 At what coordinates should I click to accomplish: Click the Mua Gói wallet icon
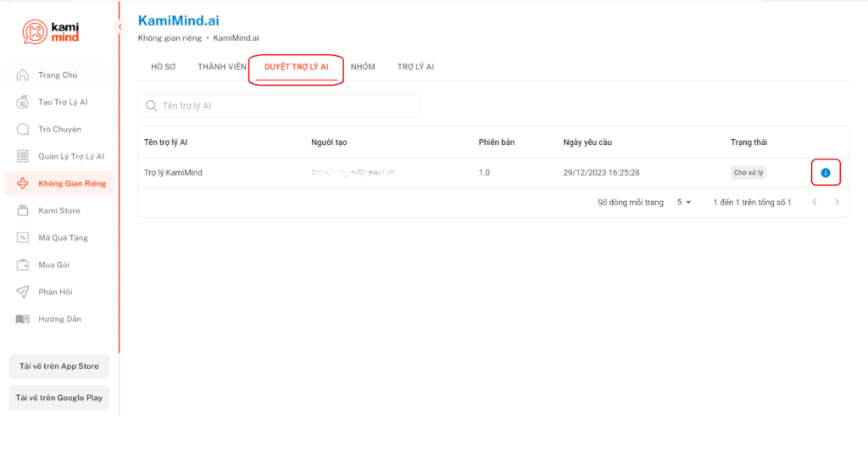(x=23, y=265)
